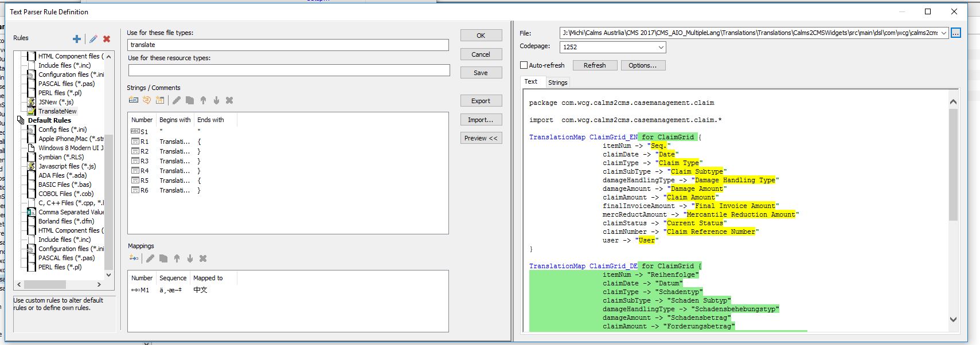Open file browser with the ellipsis button
Screen dimensions: 980x345
click(955, 33)
